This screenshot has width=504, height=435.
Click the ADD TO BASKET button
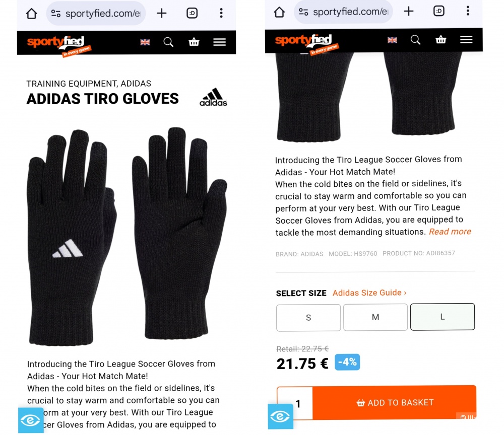(395, 403)
